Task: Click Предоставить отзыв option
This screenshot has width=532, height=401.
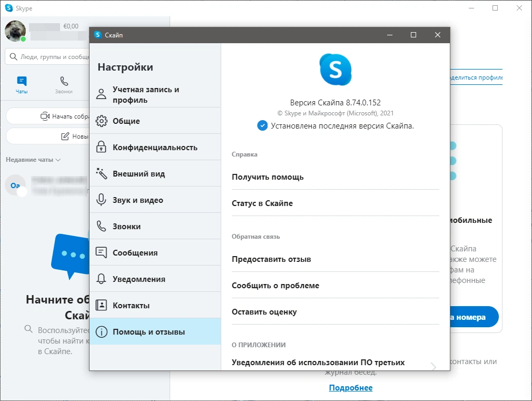Action: click(335, 259)
